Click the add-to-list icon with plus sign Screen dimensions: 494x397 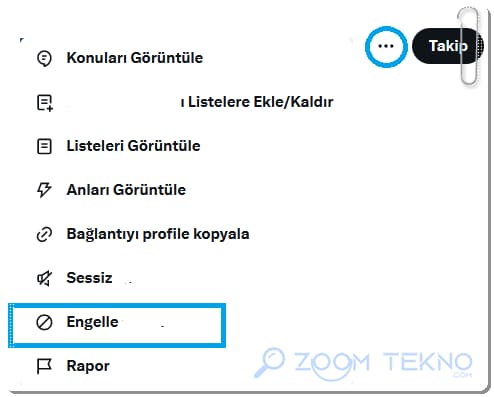tap(45, 103)
